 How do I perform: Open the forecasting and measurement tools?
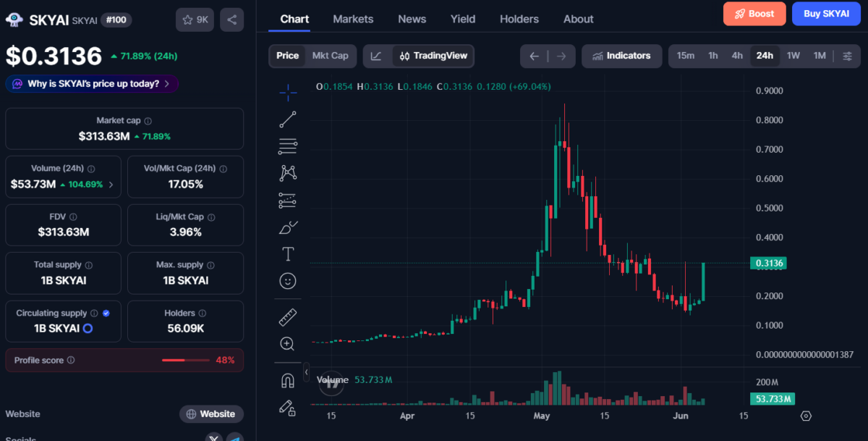(x=288, y=200)
